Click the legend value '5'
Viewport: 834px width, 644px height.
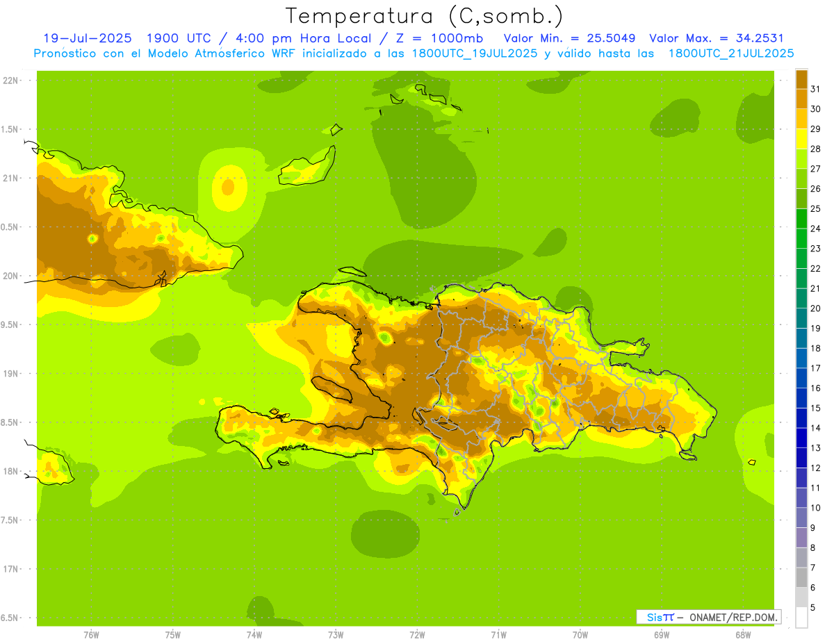click(x=813, y=608)
